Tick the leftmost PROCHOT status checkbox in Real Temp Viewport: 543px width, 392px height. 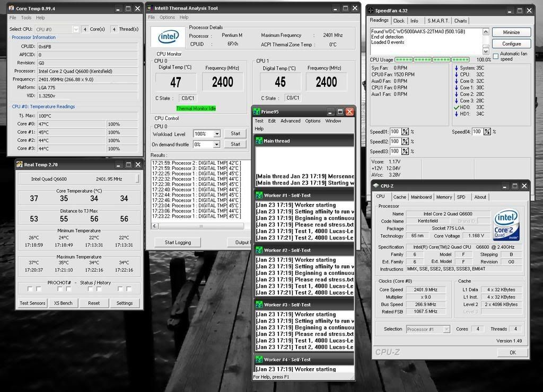[30, 289]
